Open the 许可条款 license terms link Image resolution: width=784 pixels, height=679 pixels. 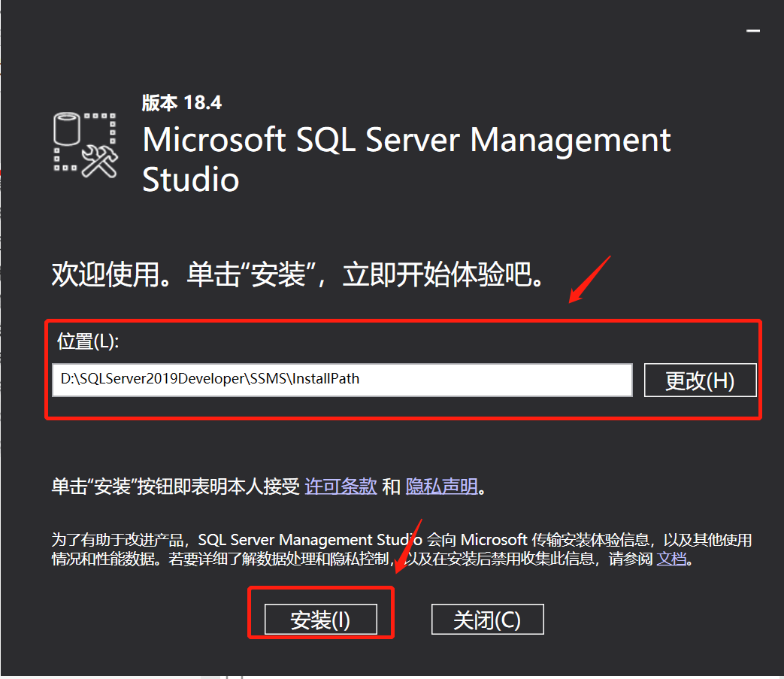click(x=341, y=486)
